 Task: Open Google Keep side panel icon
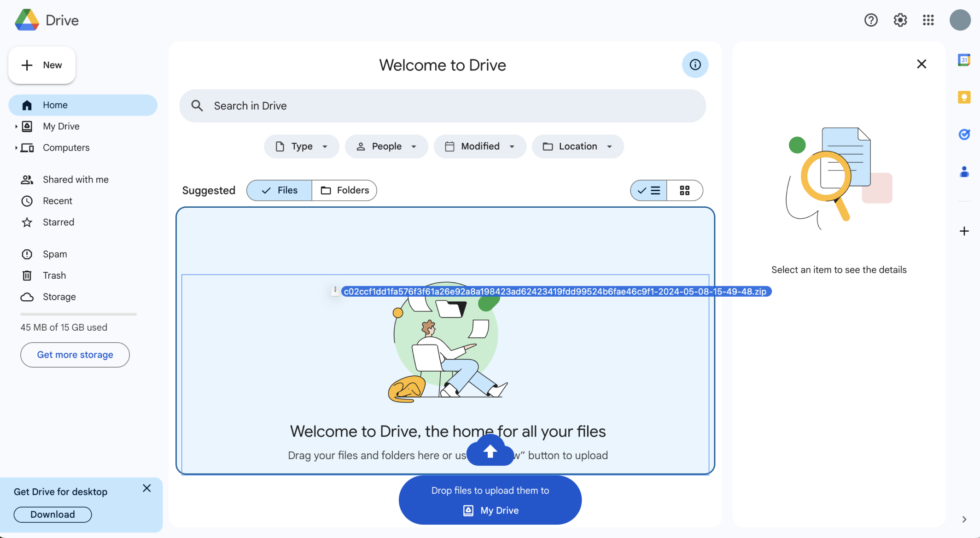tap(964, 97)
